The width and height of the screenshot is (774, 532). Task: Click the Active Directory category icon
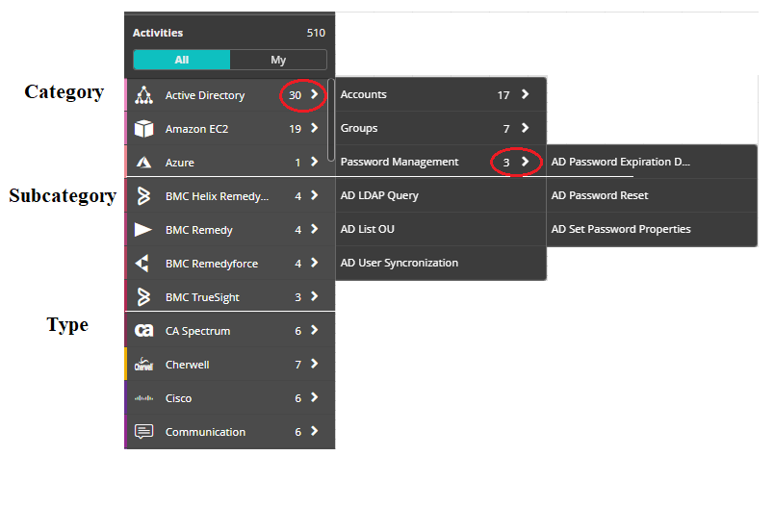tap(143, 95)
